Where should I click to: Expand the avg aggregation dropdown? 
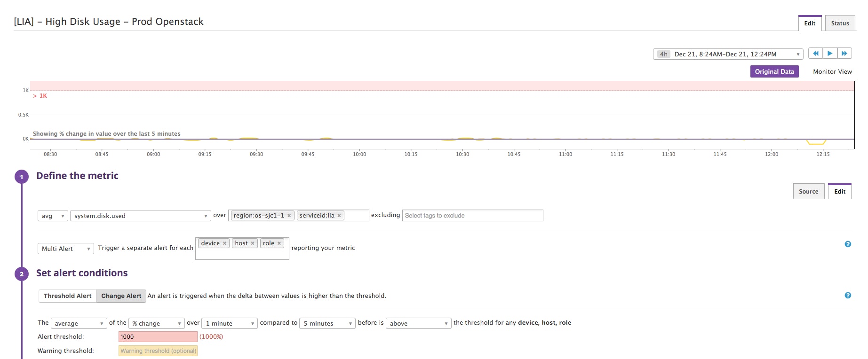click(53, 216)
